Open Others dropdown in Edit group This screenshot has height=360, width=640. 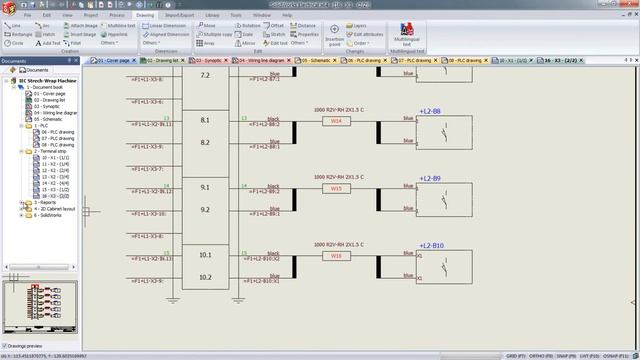[299, 43]
